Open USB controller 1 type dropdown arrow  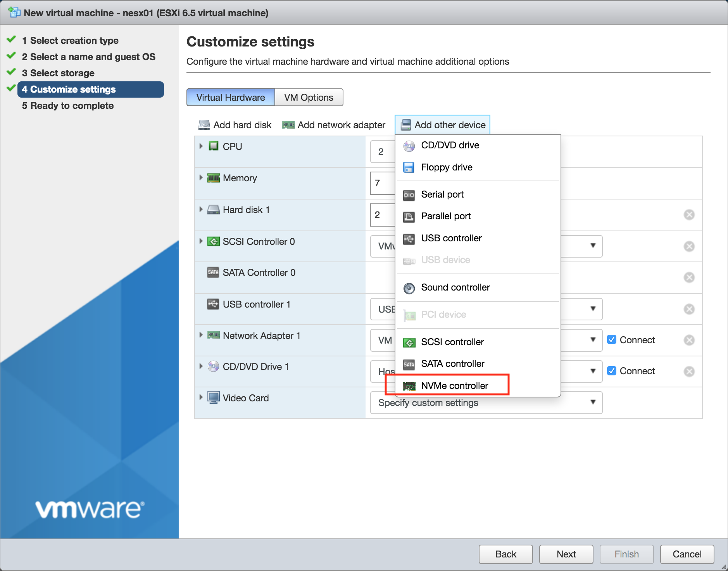(593, 309)
